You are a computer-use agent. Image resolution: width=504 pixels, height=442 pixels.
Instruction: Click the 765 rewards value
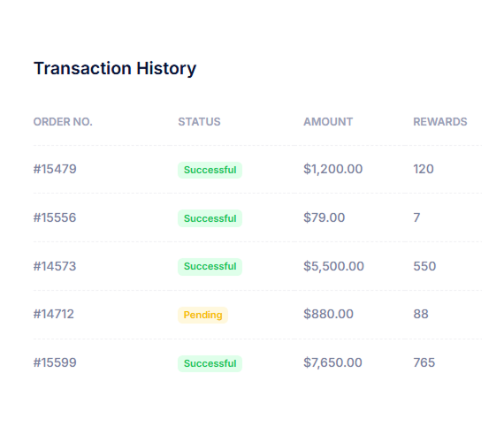pyautogui.click(x=424, y=362)
